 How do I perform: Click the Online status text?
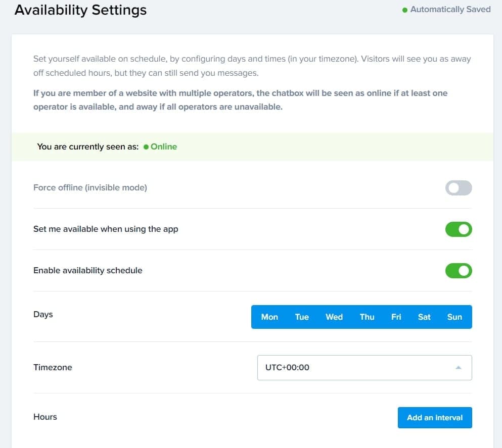(164, 147)
